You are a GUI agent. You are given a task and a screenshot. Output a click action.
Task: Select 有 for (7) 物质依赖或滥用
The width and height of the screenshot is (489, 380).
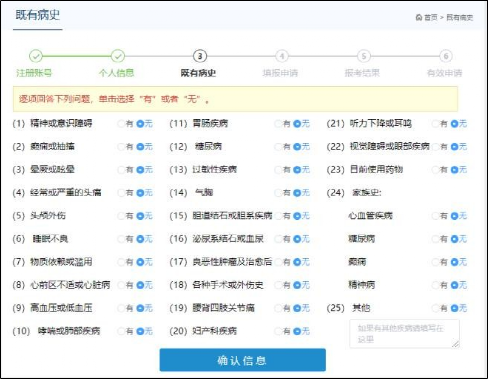pos(121,262)
